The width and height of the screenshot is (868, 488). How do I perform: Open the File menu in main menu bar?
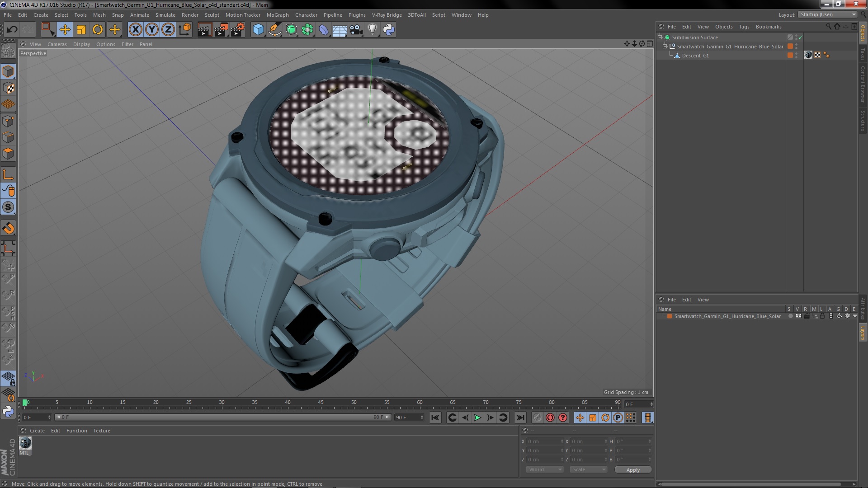click(x=8, y=15)
